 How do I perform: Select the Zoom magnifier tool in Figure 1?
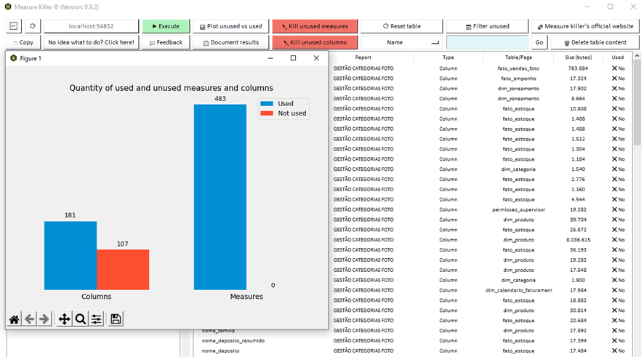[x=81, y=319]
